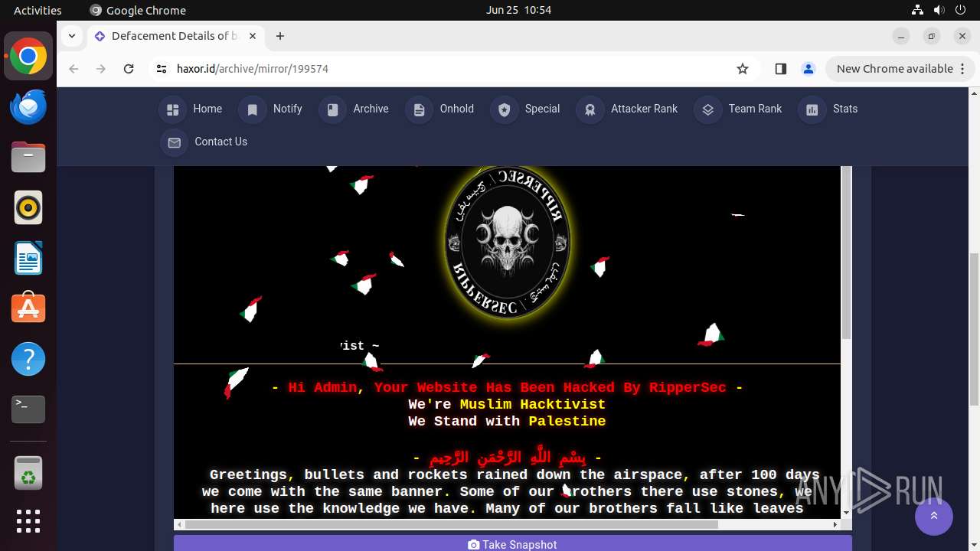Open Activities overview
This screenshot has width=980, height=551.
tap(38, 10)
